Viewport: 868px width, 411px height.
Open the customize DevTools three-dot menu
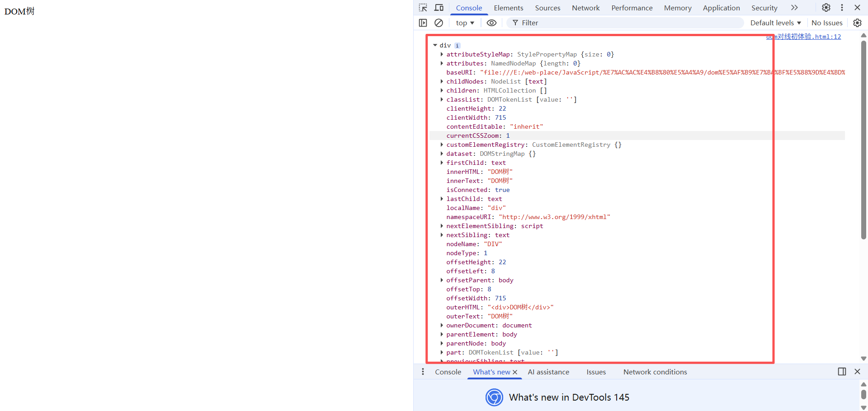842,8
